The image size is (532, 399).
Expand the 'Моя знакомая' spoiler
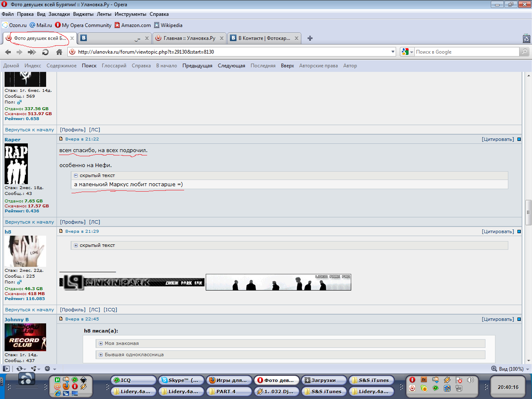tap(101, 344)
